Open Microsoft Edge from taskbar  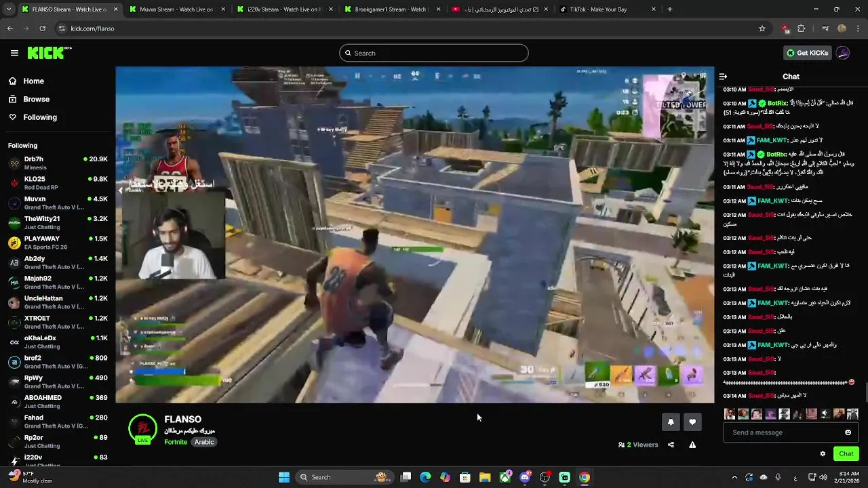(x=425, y=477)
